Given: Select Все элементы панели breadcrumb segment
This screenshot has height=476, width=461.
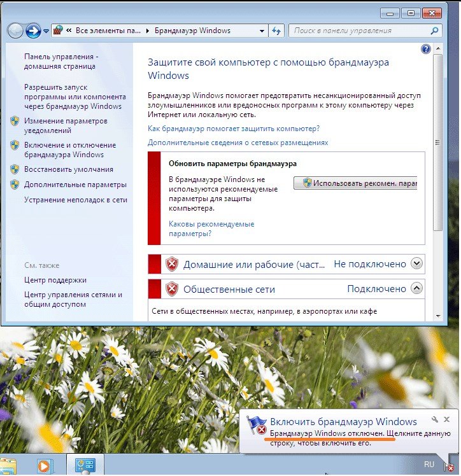Looking at the screenshot, I should click(x=108, y=31).
